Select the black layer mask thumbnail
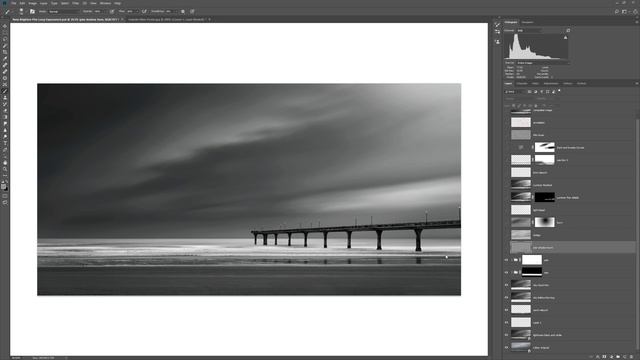This screenshot has height=360, width=640. tap(545, 197)
